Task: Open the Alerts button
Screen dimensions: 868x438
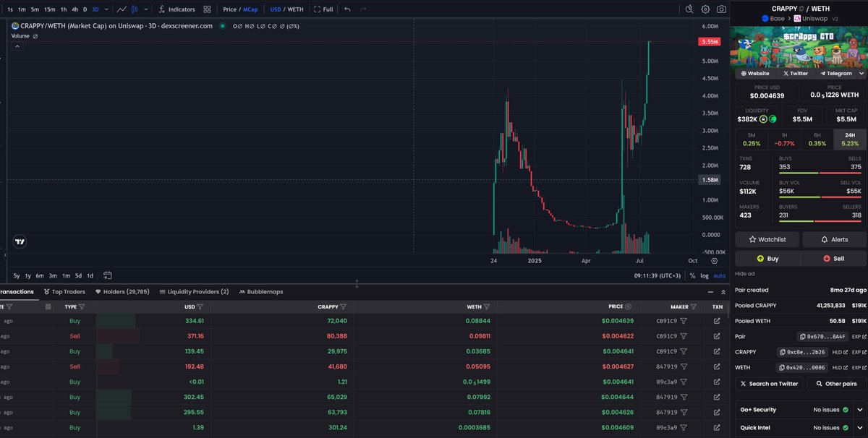Action: click(x=834, y=239)
